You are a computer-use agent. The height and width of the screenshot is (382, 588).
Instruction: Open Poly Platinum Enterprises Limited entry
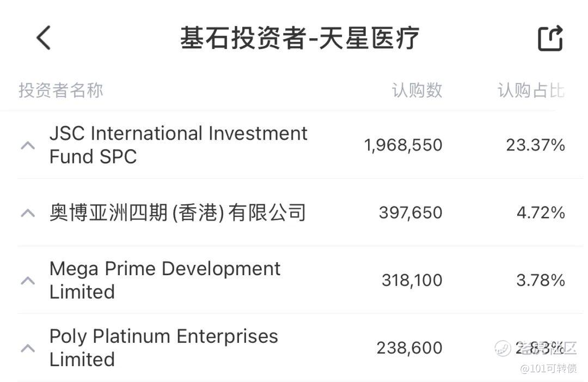[x=163, y=348]
